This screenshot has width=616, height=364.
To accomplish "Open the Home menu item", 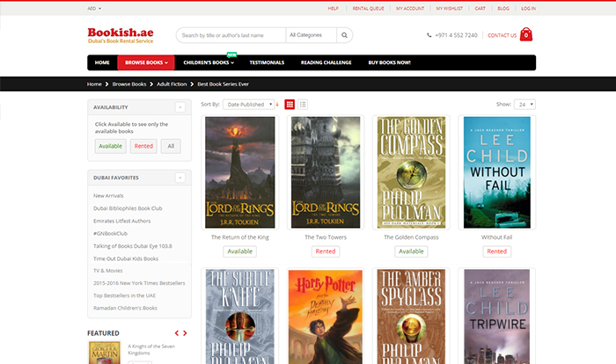I will pyautogui.click(x=102, y=62).
